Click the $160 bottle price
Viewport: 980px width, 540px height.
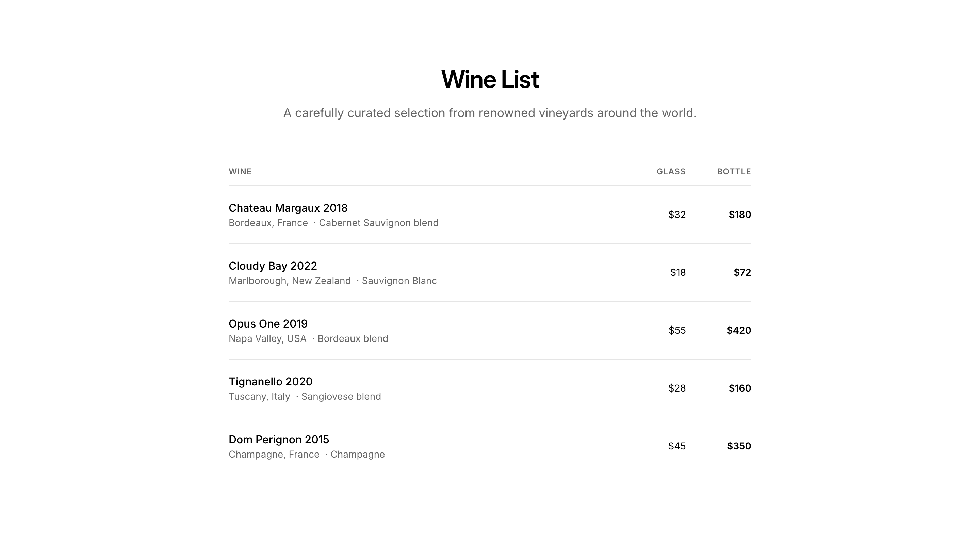tap(739, 388)
